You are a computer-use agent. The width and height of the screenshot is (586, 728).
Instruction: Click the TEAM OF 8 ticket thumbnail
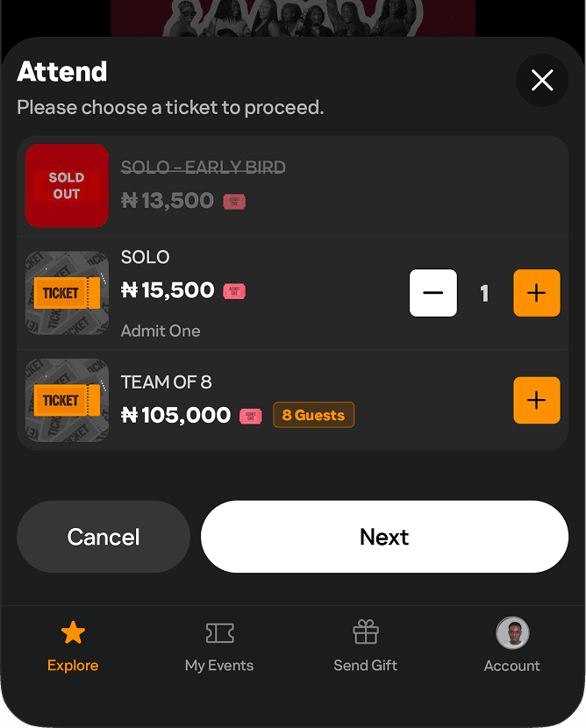(67, 400)
